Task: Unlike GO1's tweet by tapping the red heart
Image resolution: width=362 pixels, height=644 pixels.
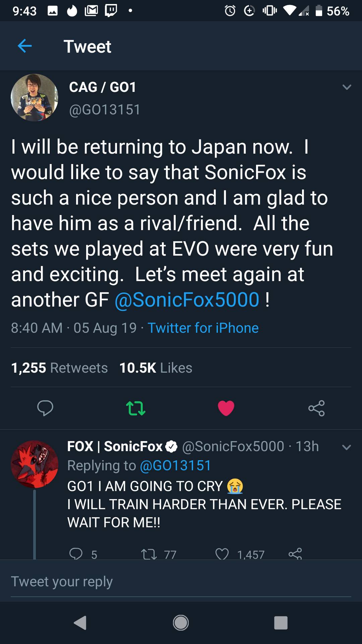Action: coord(226,408)
